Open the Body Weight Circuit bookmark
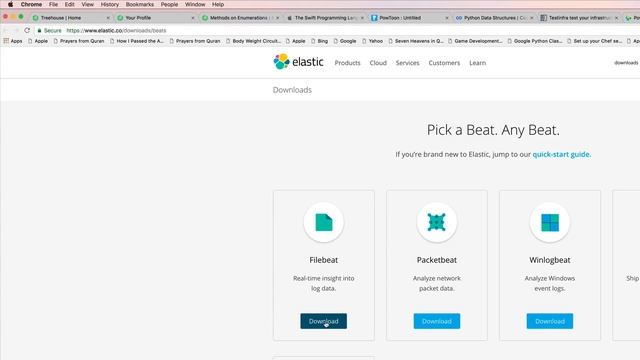Image resolution: width=640 pixels, height=360 pixels. click(x=253, y=41)
